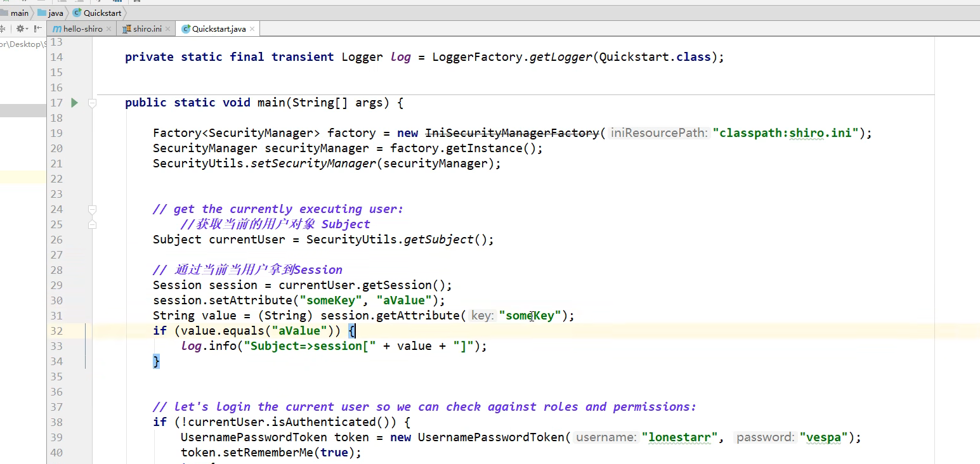Run main method using gutter play icon
Image resolution: width=980 pixels, height=464 pixels.
pos(74,103)
